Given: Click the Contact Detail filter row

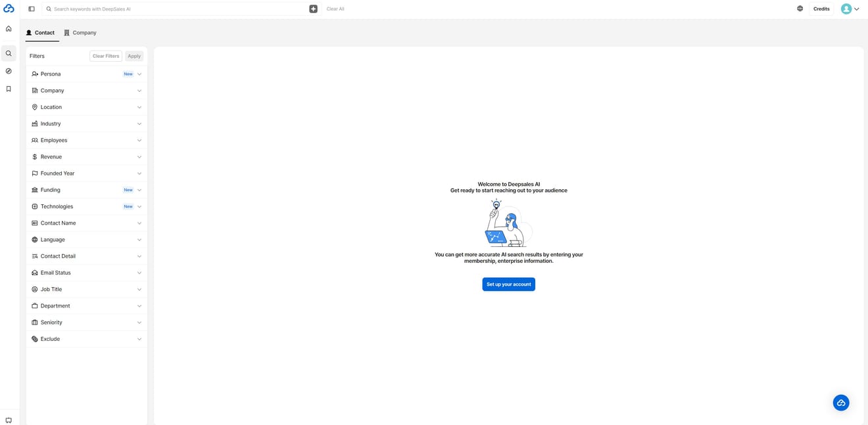Looking at the screenshot, I should [x=87, y=256].
